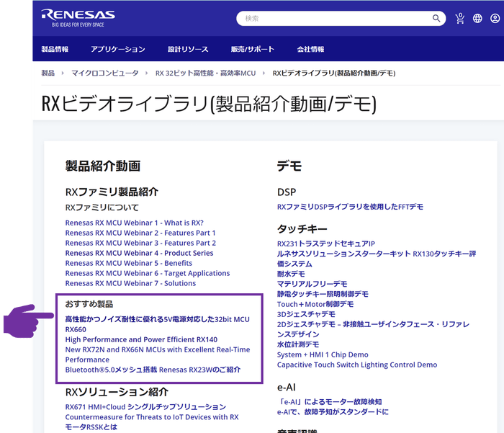This screenshot has height=433, width=504.
Task: Click the e-AI subheading
Action: point(287,388)
